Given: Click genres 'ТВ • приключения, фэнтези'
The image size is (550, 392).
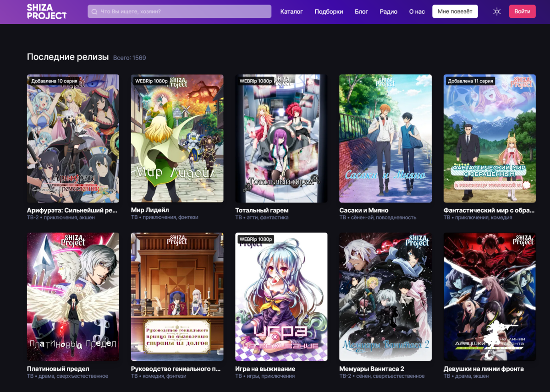Looking at the screenshot, I should [x=165, y=218].
